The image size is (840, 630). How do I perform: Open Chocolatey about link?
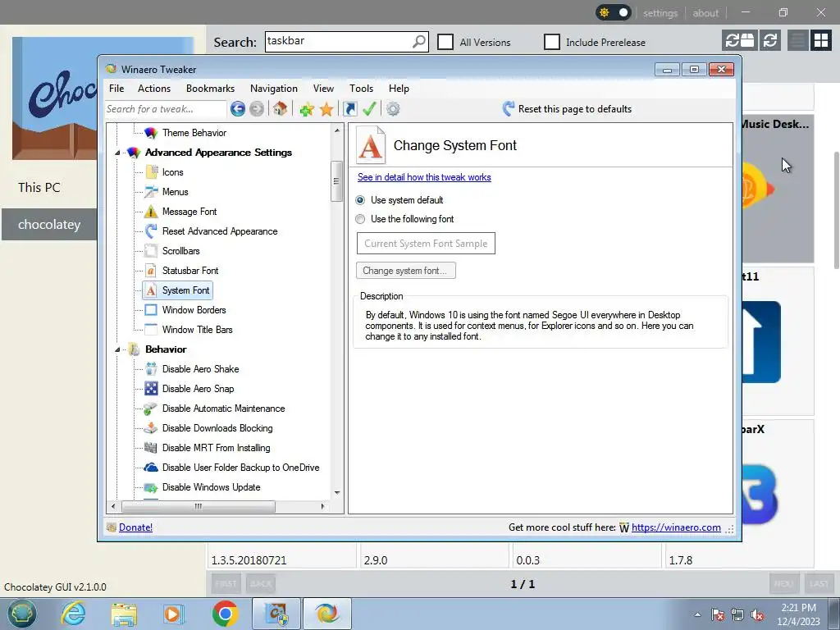click(705, 13)
